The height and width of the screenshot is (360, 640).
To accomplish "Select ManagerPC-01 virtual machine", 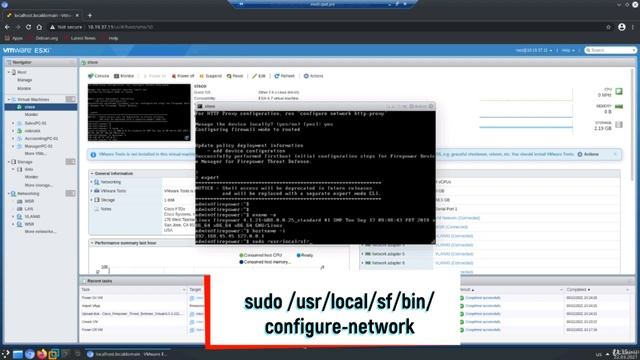I will point(38,146).
